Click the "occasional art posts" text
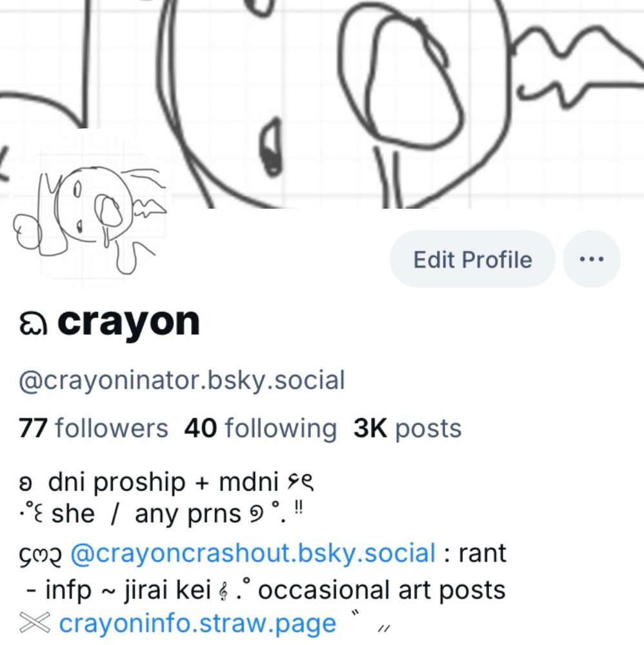The height and width of the screenshot is (645, 644). pyautogui.click(x=381, y=590)
